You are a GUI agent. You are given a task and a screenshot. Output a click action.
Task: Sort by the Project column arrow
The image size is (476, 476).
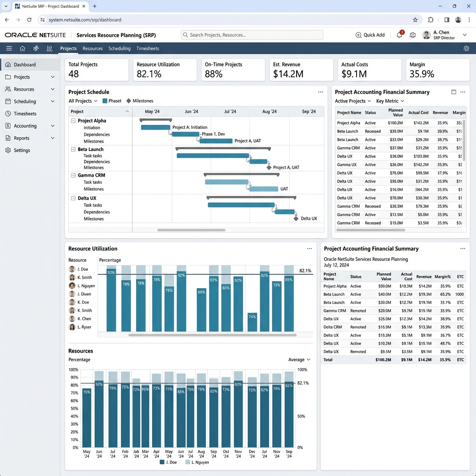pos(127,112)
